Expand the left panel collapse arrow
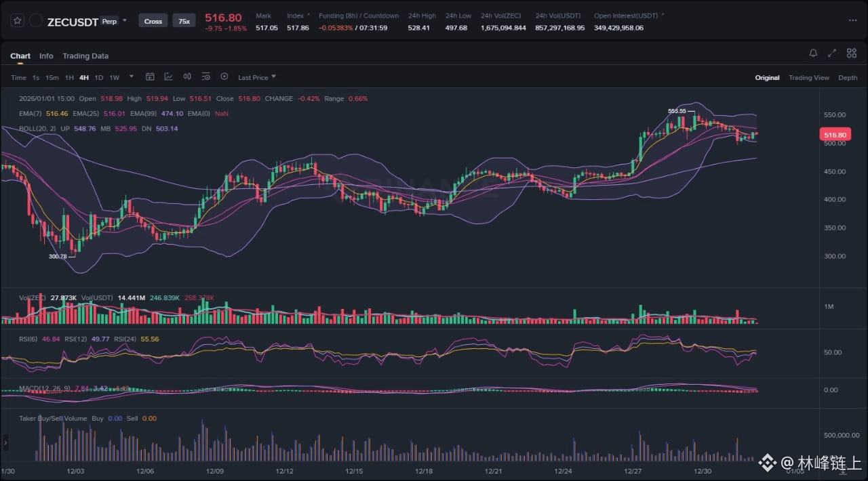The height and width of the screenshot is (481, 868). click(5, 442)
